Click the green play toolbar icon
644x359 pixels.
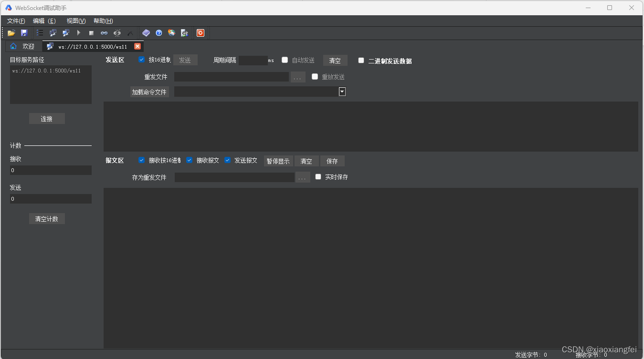point(78,32)
